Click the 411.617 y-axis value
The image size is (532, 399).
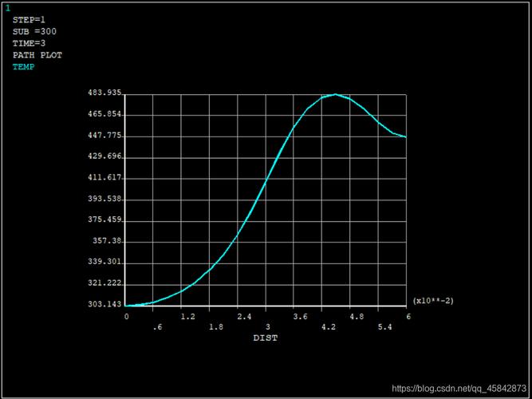pyautogui.click(x=104, y=178)
